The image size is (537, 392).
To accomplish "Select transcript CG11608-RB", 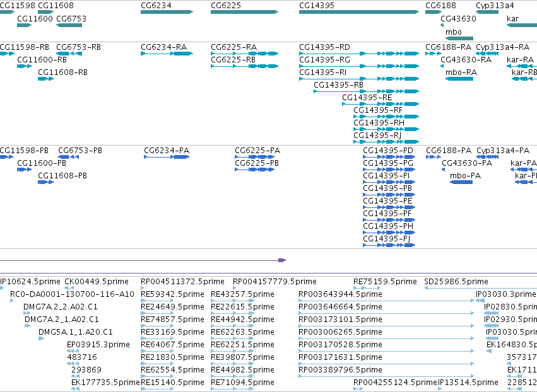I will coord(46,79).
